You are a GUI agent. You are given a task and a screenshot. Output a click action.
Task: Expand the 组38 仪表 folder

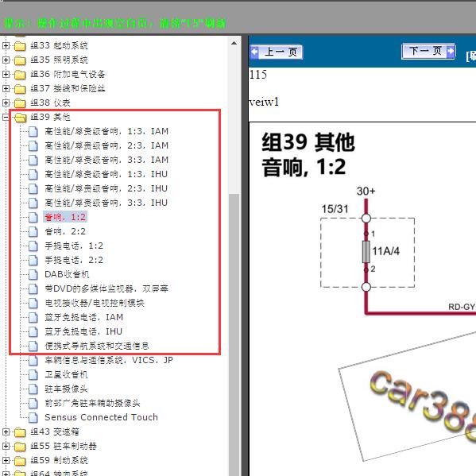point(6,103)
